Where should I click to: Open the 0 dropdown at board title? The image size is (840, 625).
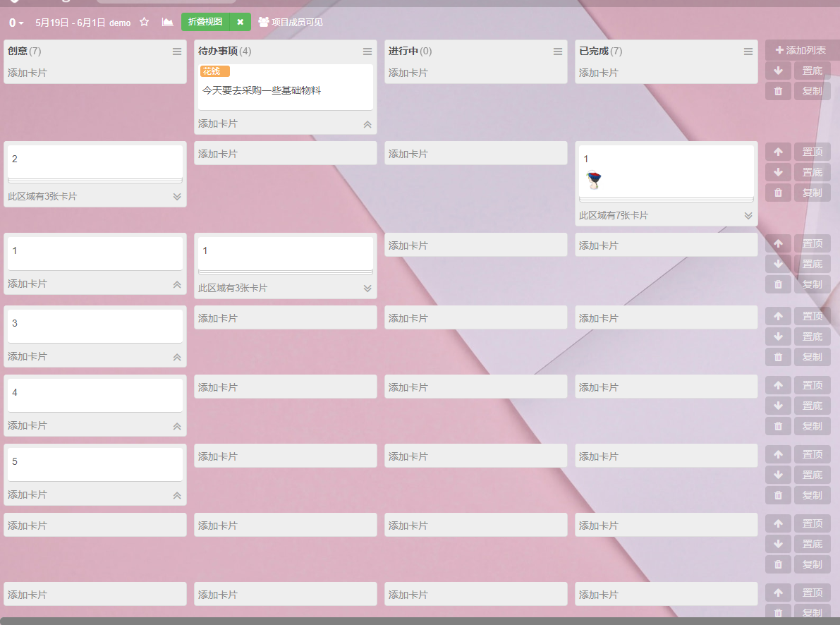click(16, 23)
